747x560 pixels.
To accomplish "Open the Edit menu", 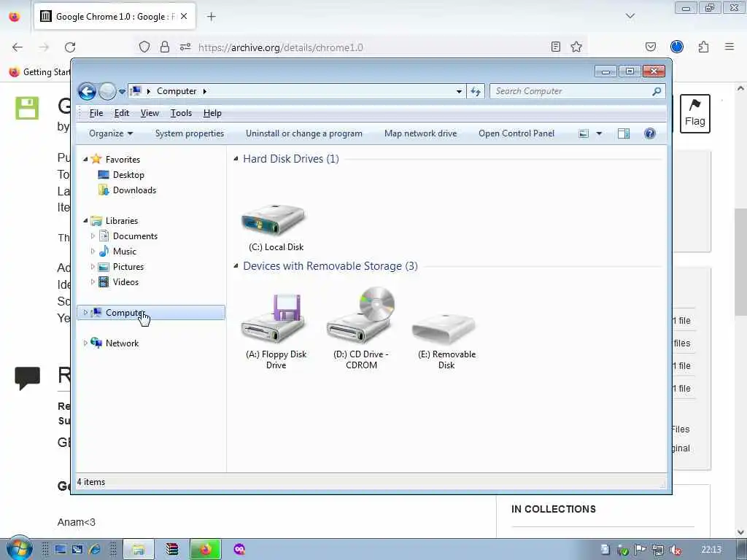I will [122, 113].
